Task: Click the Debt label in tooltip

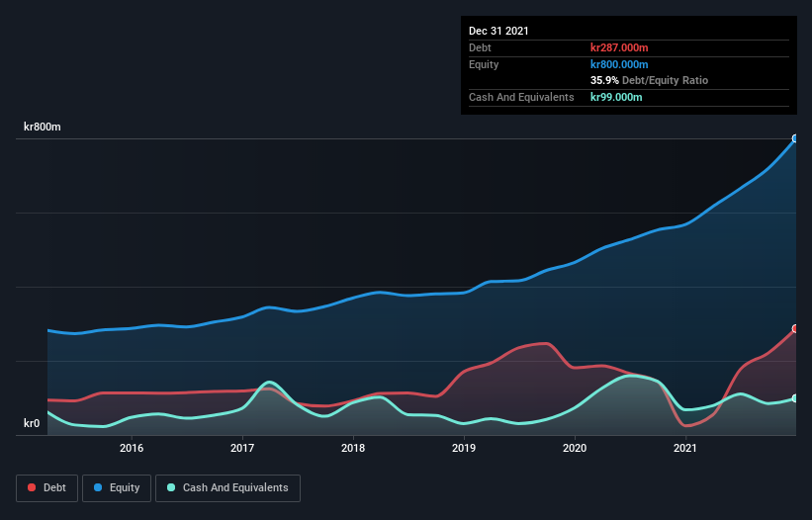Action: coord(480,47)
